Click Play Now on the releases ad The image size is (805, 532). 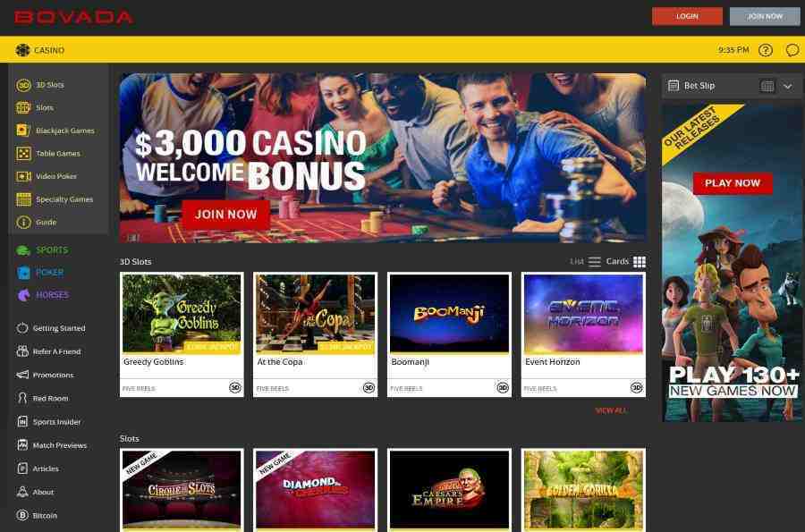733,183
